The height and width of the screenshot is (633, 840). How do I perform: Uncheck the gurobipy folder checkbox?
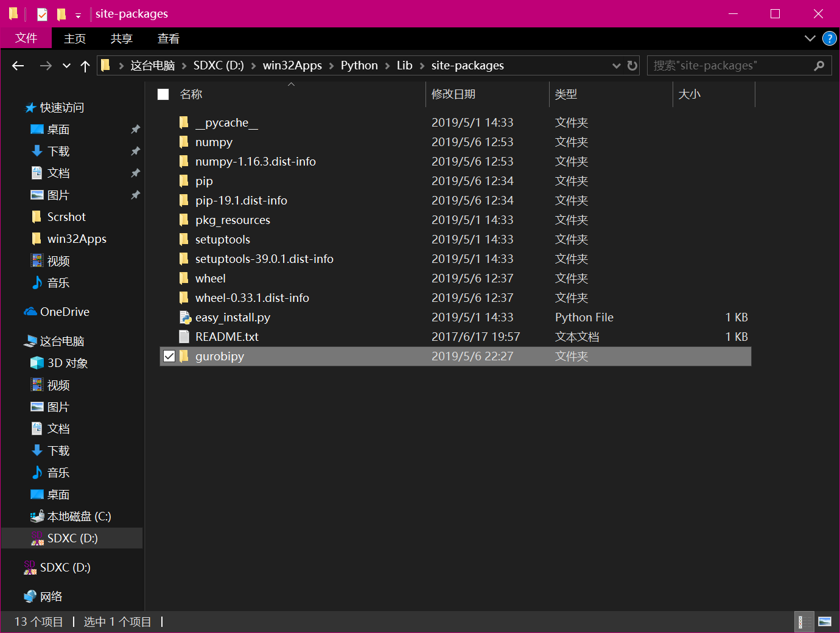pyautogui.click(x=169, y=356)
